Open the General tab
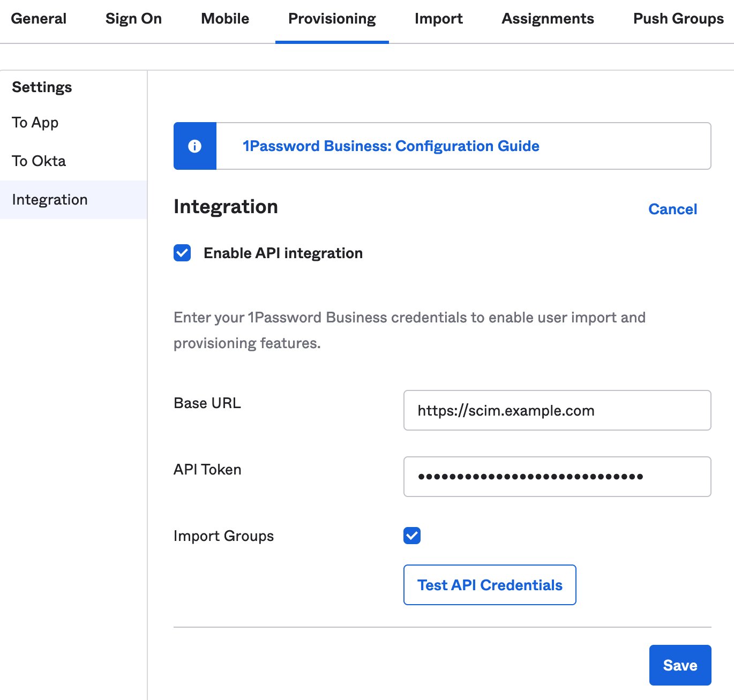Viewport: 734px width, 700px height. (x=39, y=19)
